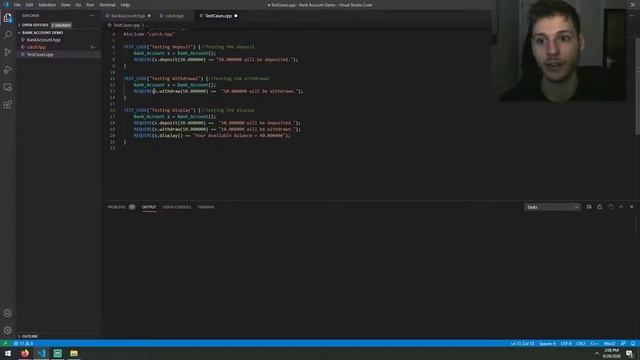Open the Edit menu

29,5
